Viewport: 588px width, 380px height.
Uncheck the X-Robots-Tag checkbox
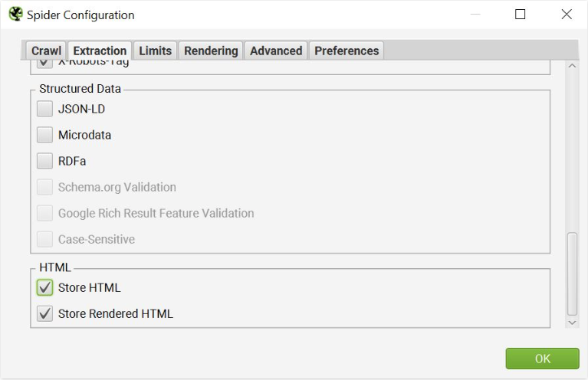pyautogui.click(x=45, y=64)
